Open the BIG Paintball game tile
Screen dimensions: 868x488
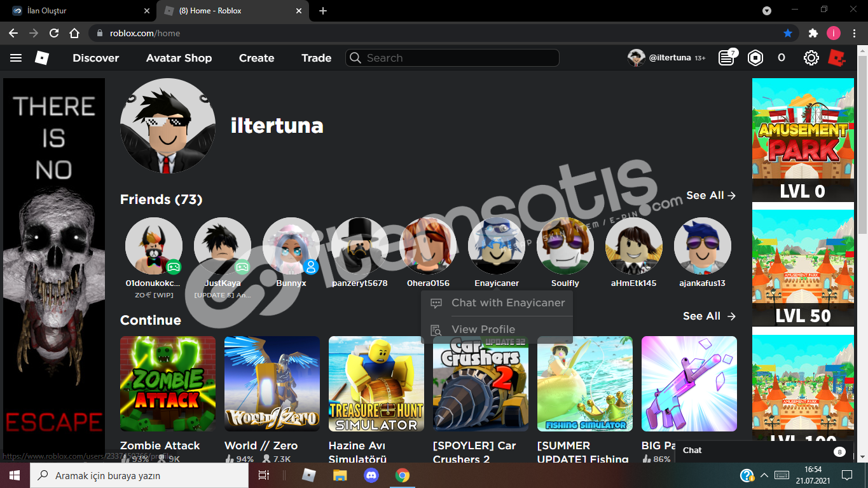pyautogui.click(x=689, y=384)
